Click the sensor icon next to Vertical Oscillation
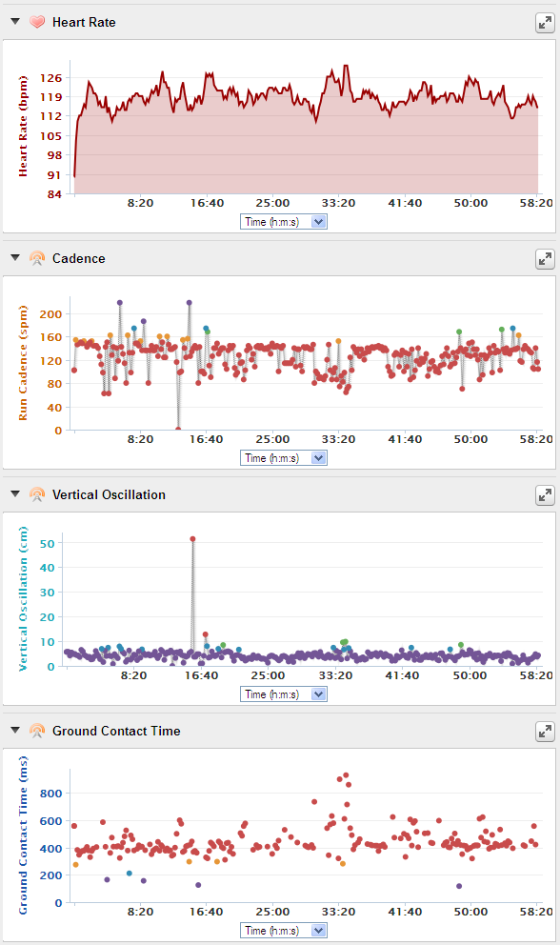The image size is (560, 945). [37, 494]
